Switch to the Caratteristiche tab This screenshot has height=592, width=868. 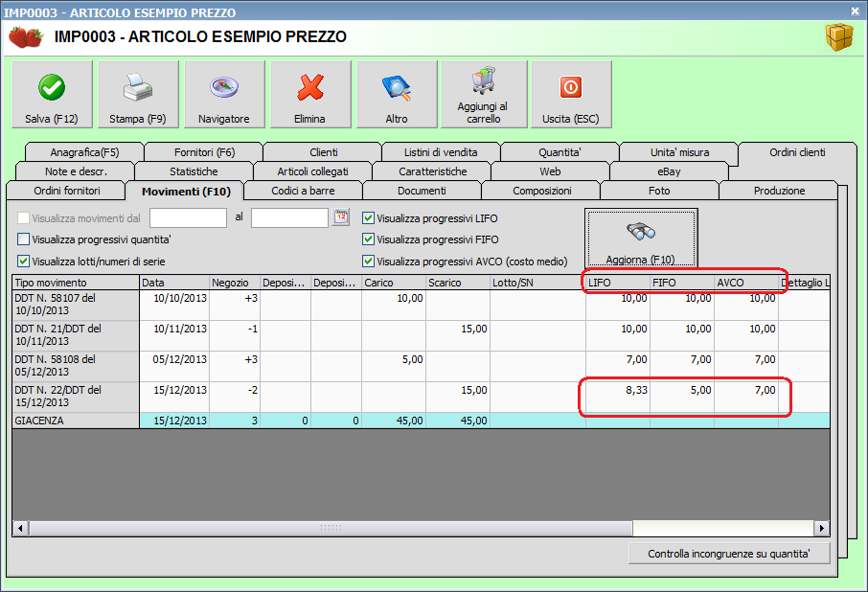tap(432, 171)
